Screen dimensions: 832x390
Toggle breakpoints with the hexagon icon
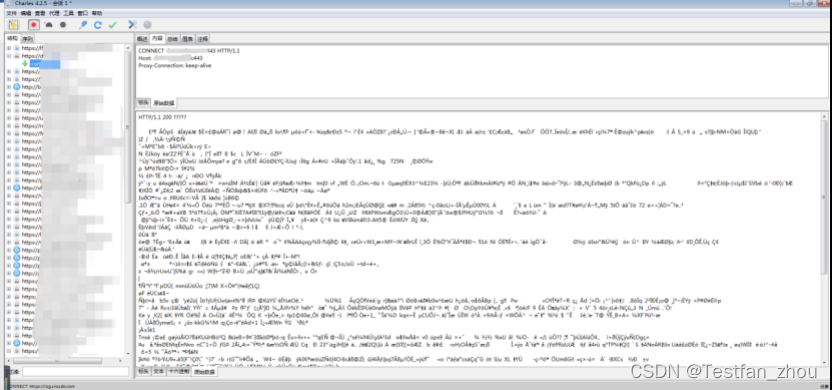click(x=63, y=24)
